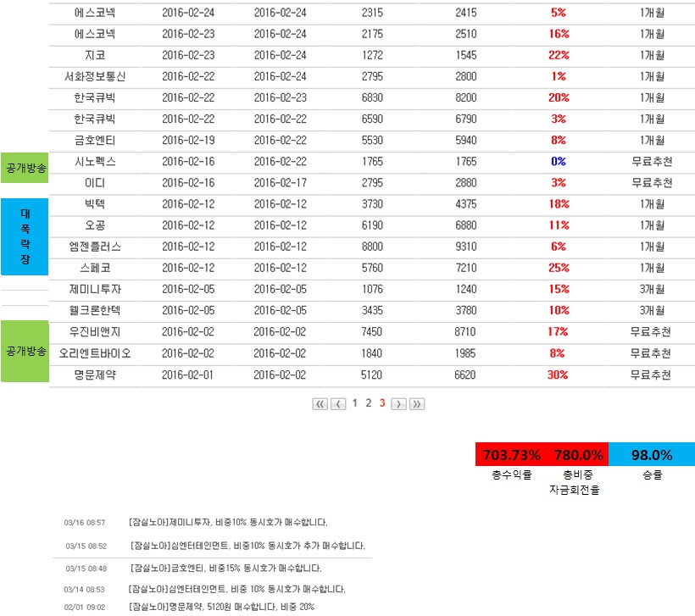Go to the next page with the single-right arrow
The width and height of the screenshot is (695, 616).
398,403
